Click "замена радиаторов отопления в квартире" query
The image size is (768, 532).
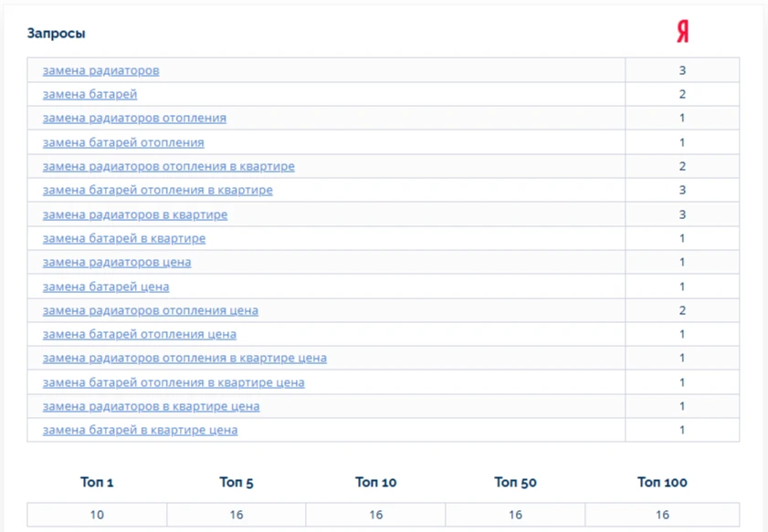(169, 166)
